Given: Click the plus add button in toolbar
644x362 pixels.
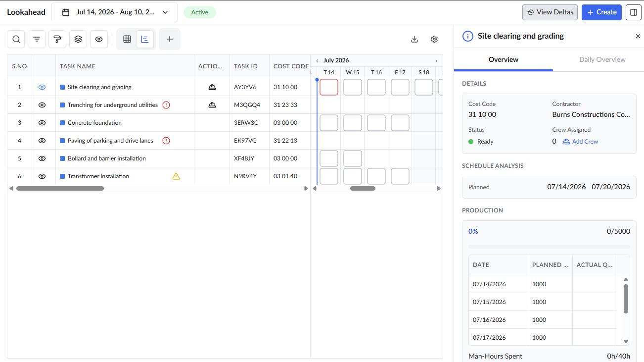Looking at the screenshot, I should [x=170, y=39].
